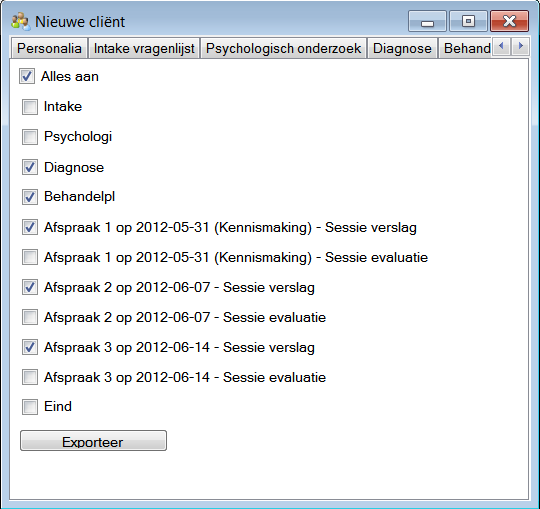540x509 pixels.
Task: Maximize the Nieuwe cliënt window
Action: [x=468, y=21]
